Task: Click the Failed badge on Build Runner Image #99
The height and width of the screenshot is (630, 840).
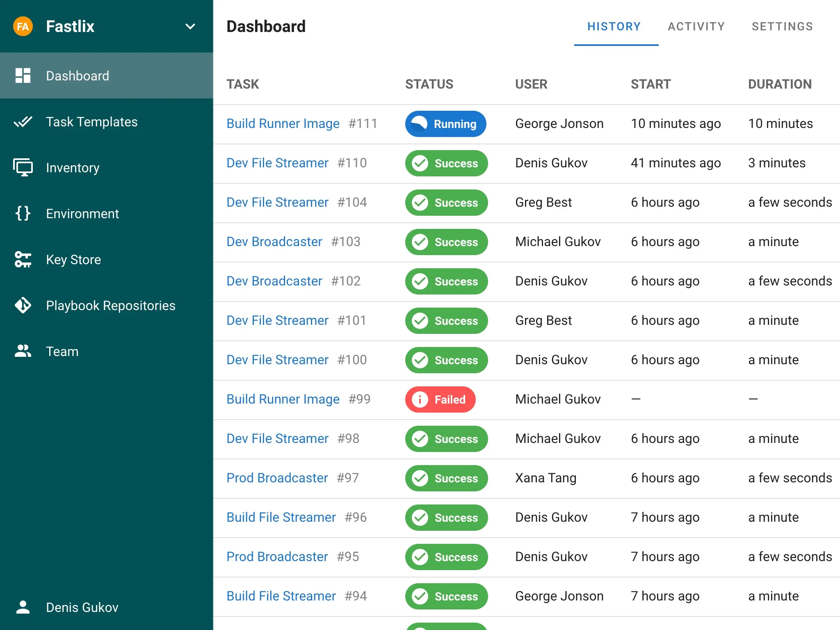Action: 440,399
